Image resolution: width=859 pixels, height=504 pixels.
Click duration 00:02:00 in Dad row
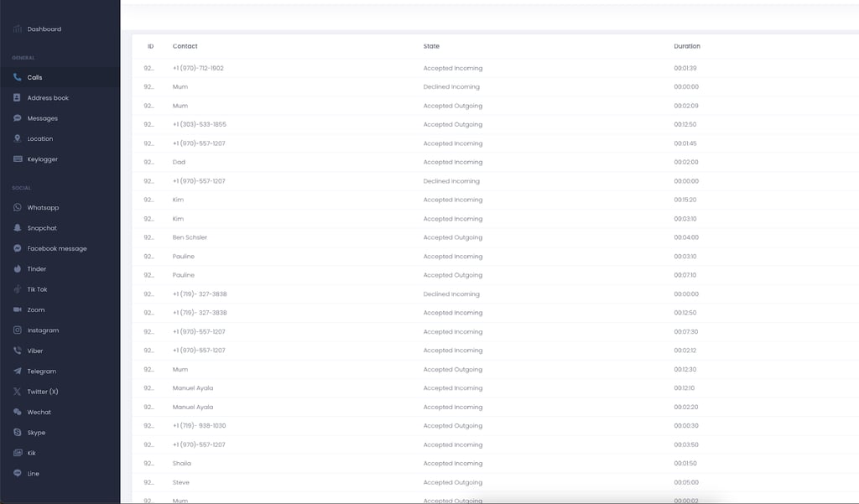point(686,162)
